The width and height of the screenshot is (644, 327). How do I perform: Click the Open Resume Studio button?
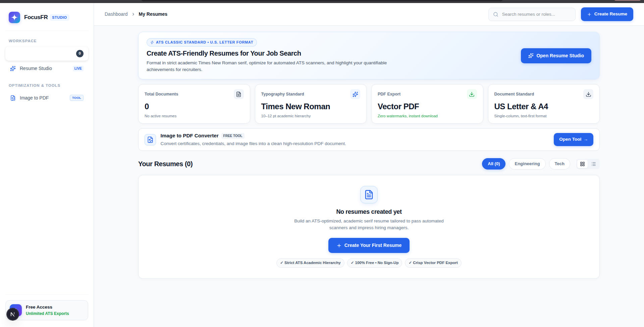tap(556, 56)
